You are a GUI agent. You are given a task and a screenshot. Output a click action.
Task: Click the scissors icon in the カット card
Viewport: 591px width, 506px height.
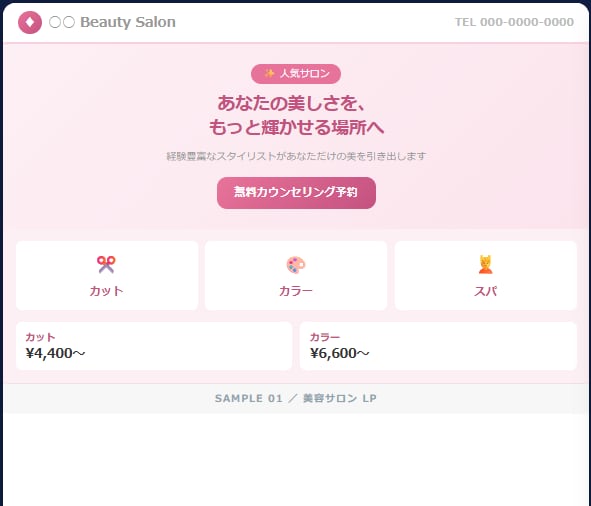click(106, 264)
